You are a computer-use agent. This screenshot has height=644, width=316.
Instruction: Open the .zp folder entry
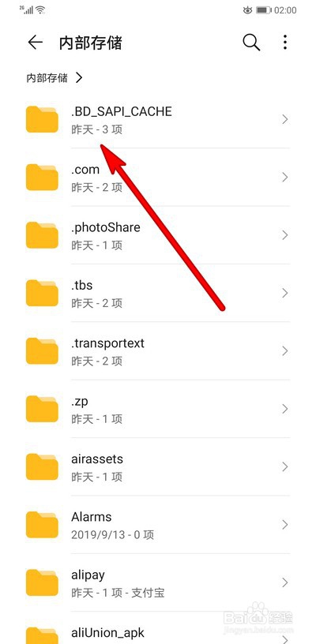click(158, 409)
